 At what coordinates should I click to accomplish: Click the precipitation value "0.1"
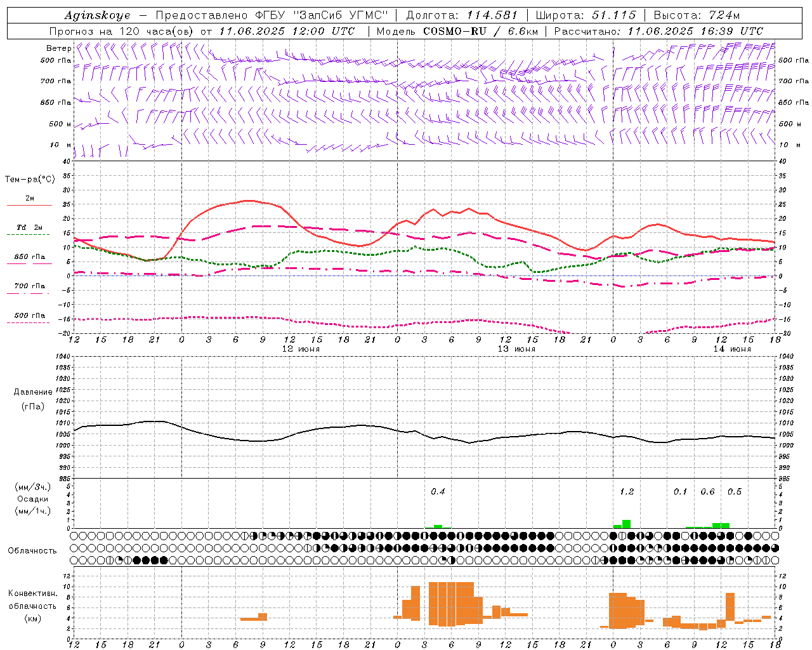pyautogui.click(x=680, y=492)
